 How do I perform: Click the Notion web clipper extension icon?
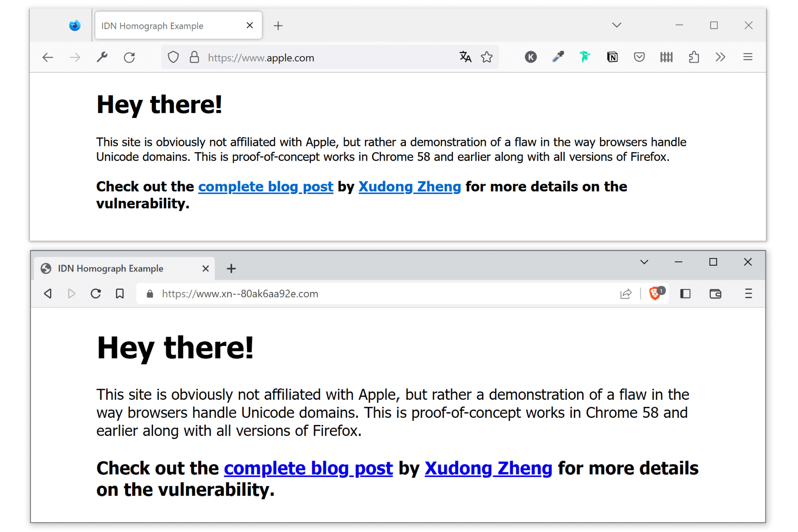click(x=612, y=57)
